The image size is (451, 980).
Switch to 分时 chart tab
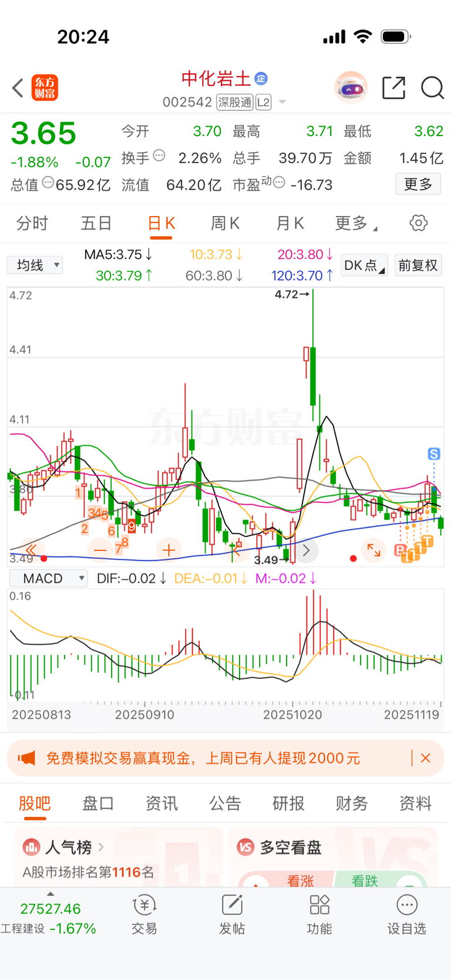click(x=32, y=223)
